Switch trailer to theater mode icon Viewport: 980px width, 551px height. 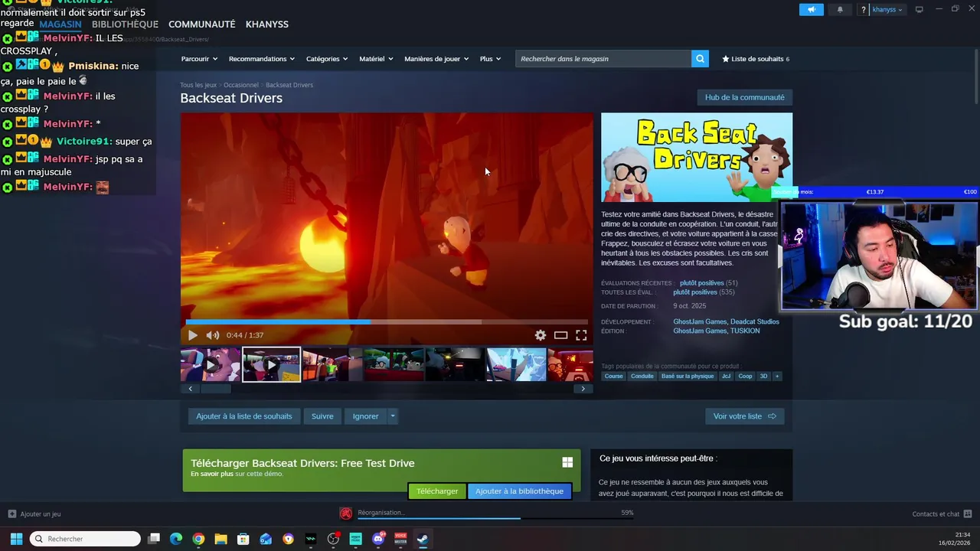pos(560,335)
